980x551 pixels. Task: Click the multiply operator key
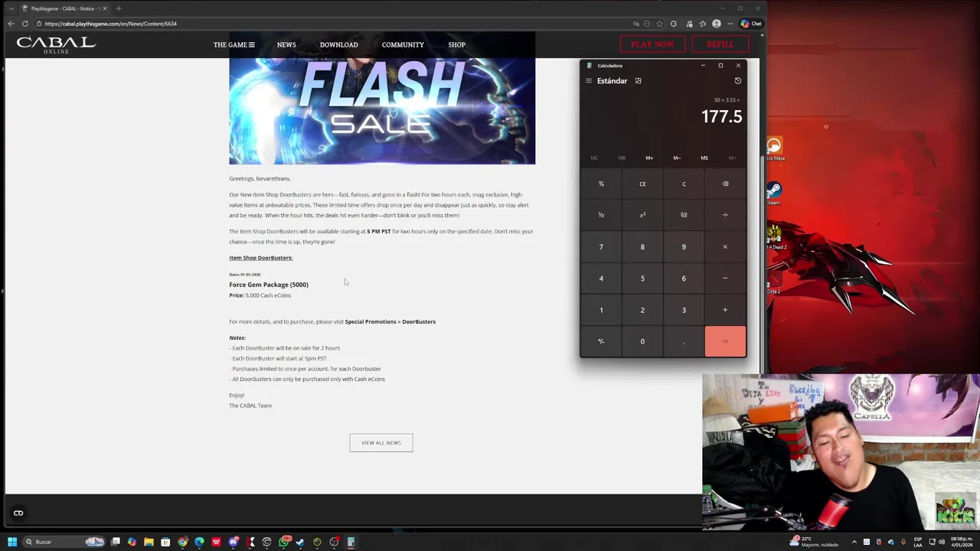pos(725,246)
